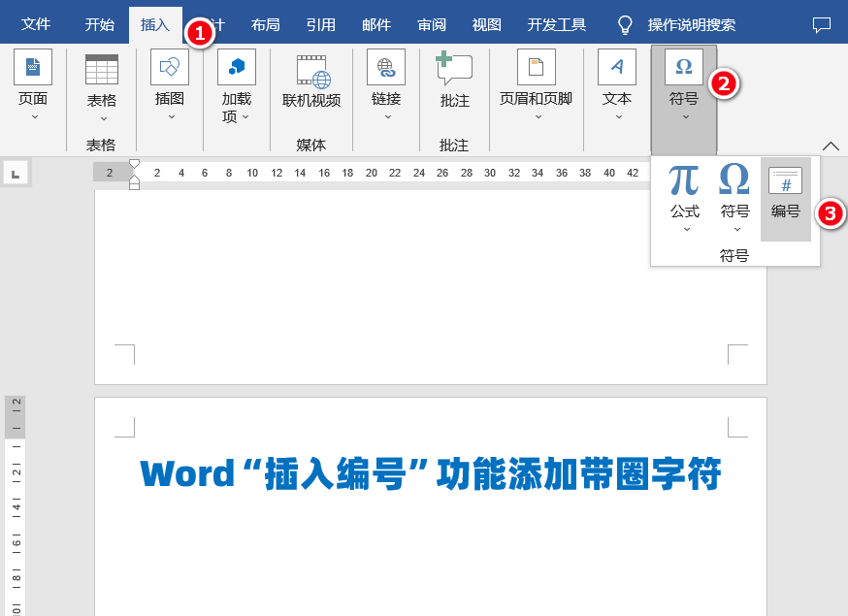Expand the 文本 dropdown chevron
Screen dimensions: 848x616
619,117
